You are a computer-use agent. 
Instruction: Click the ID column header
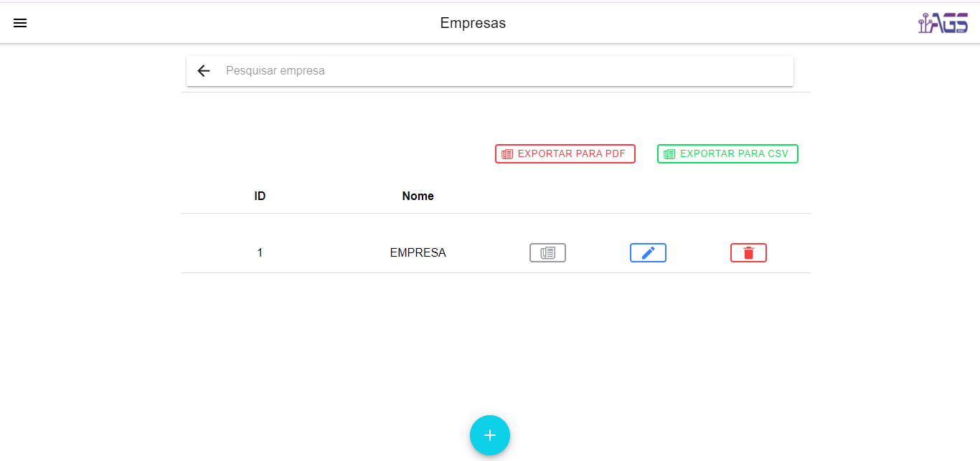(260, 196)
